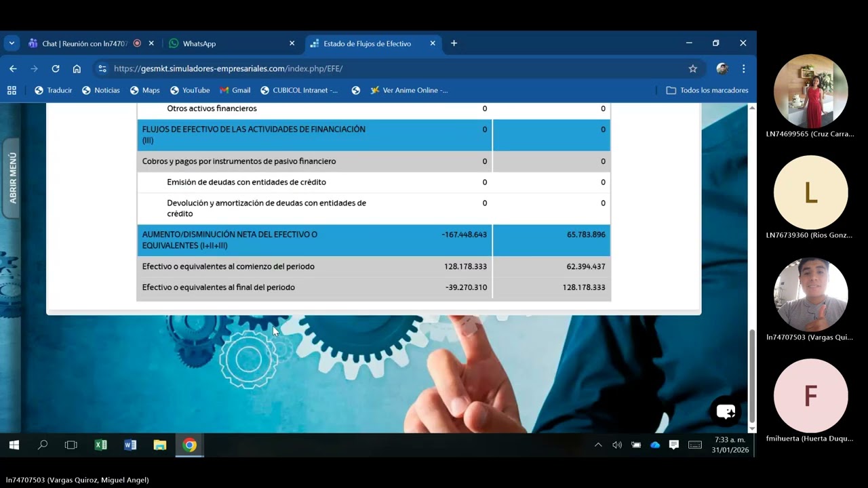Screen dimensions: 868x488
Task: Open the notifications action center icon
Action: 674,445
